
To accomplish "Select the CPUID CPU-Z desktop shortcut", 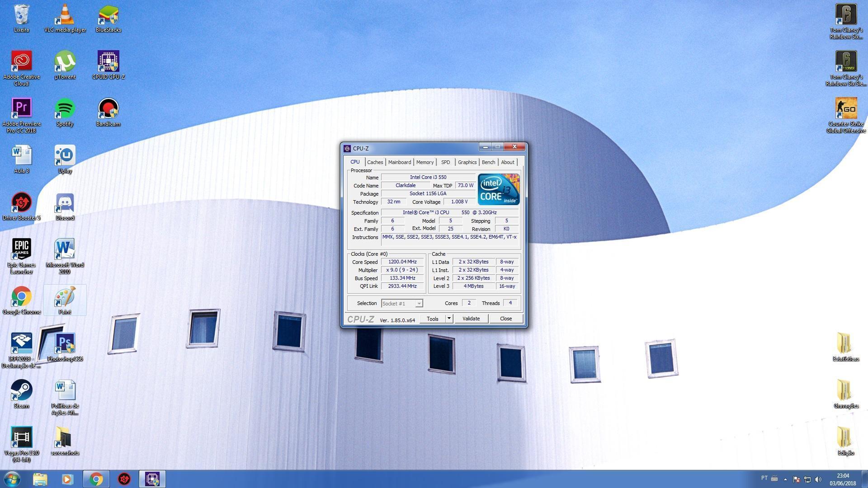I will click(108, 65).
